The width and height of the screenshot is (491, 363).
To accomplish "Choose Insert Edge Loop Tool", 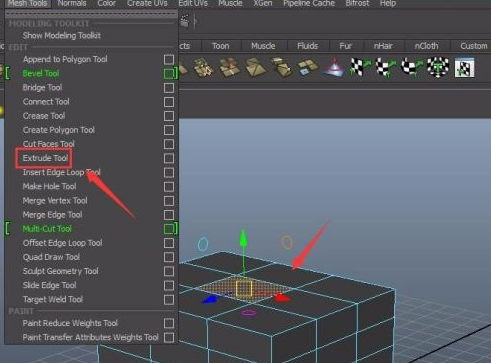I will [61, 172].
